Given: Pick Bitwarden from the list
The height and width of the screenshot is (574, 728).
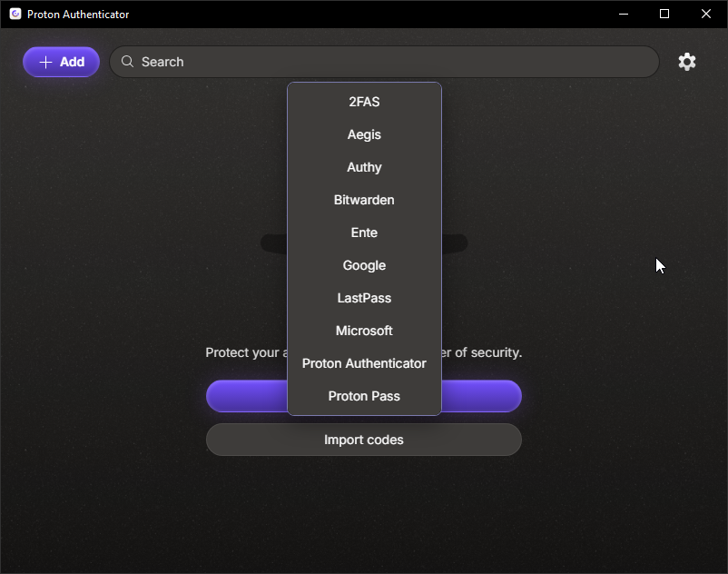Looking at the screenshot, I should click(364, 200).
